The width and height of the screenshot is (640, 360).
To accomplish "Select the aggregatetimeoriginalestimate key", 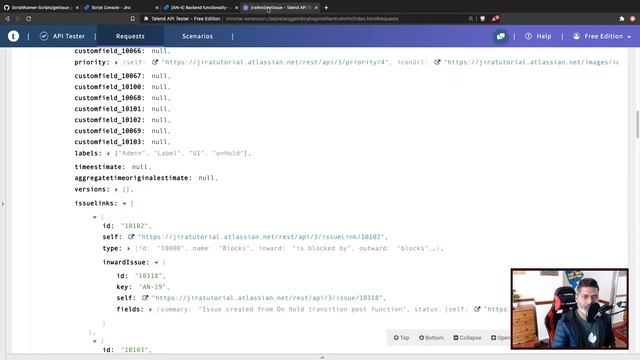I will 133,178.
